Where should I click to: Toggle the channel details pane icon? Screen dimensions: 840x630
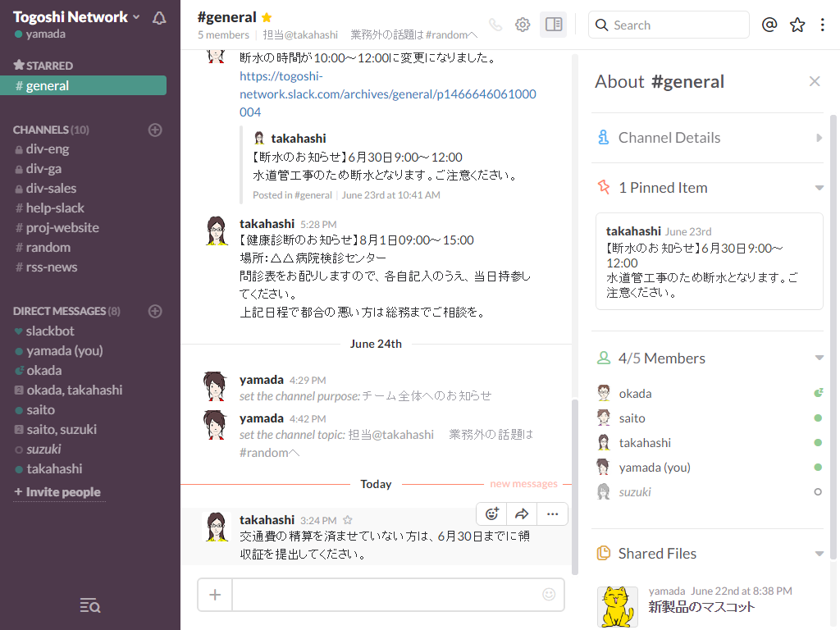[x=554, y=25]
